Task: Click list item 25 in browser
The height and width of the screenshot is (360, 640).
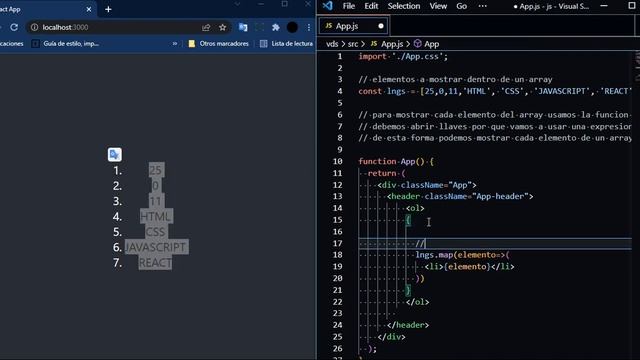Action: pyautogui.click(x=156, y=170)
